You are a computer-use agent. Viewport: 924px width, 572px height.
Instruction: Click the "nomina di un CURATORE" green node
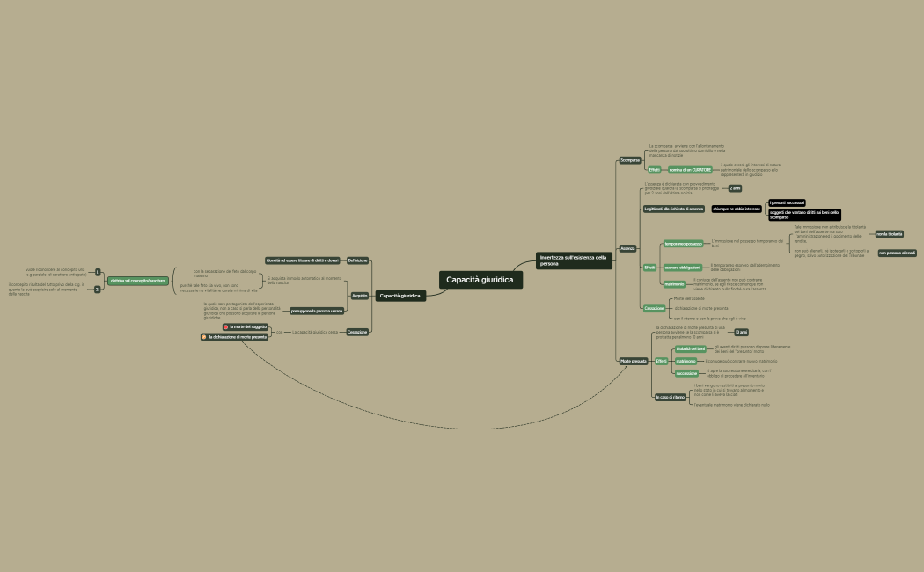691,169
